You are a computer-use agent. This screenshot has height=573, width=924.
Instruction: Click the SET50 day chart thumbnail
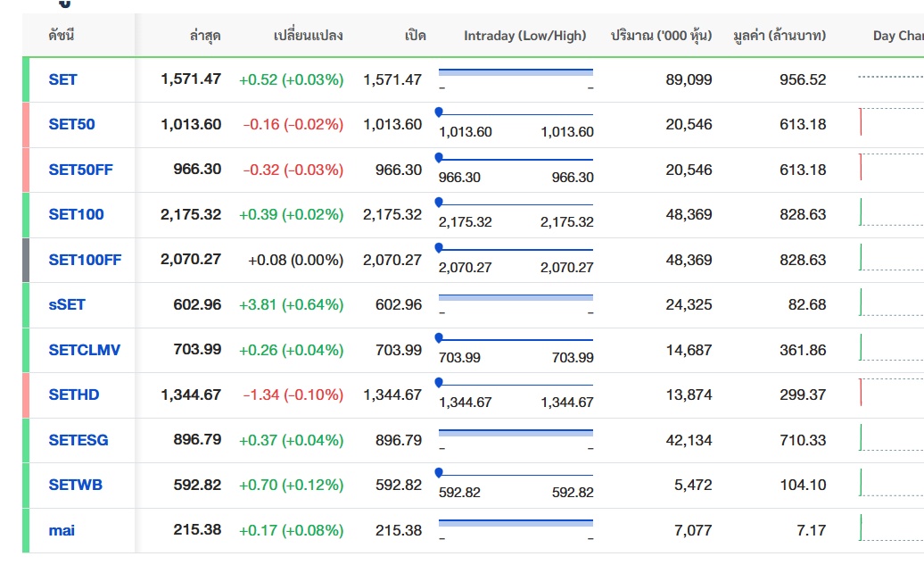pyautogui.click(x=891, y=122)
